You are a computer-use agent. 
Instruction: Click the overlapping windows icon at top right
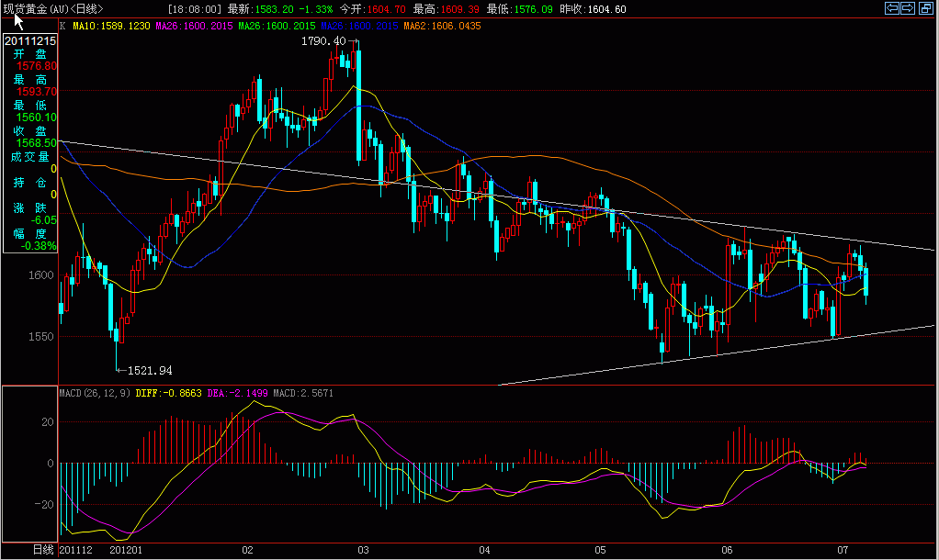pos(925,7)
